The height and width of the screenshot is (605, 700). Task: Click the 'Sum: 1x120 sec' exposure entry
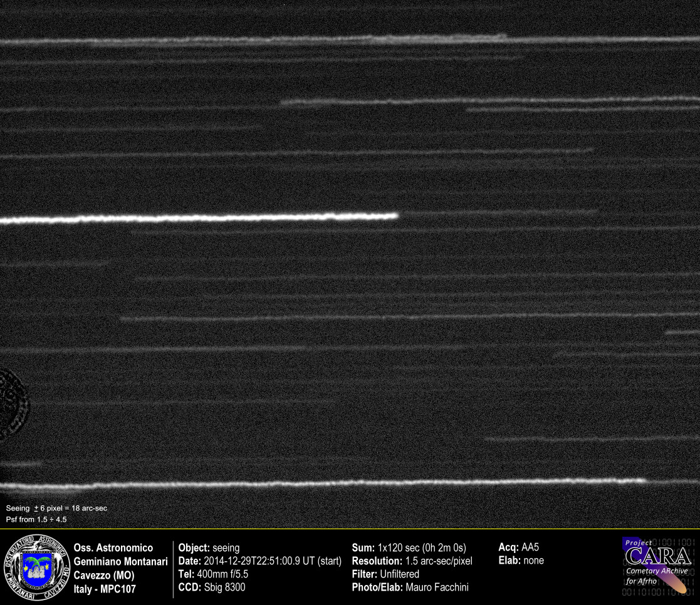tap(409, 548)
